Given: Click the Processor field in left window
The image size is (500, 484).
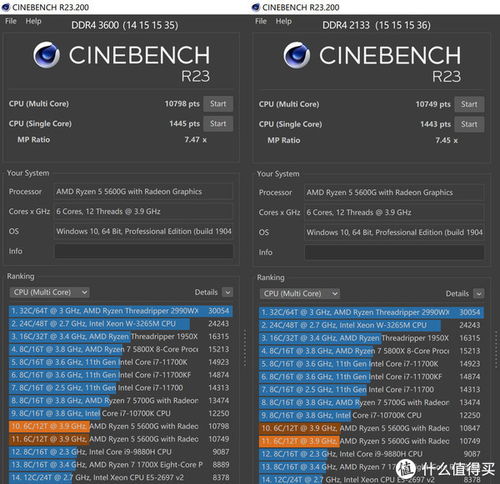Looking at the screenshot, I should pyautogui.click(x=143, y=191).
